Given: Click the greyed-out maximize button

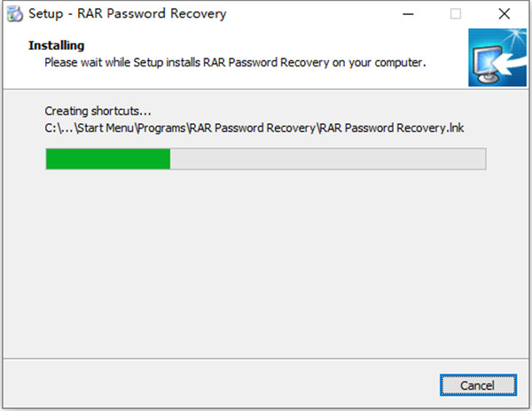Looking at the screenshot, I should [x=456, y=14].
